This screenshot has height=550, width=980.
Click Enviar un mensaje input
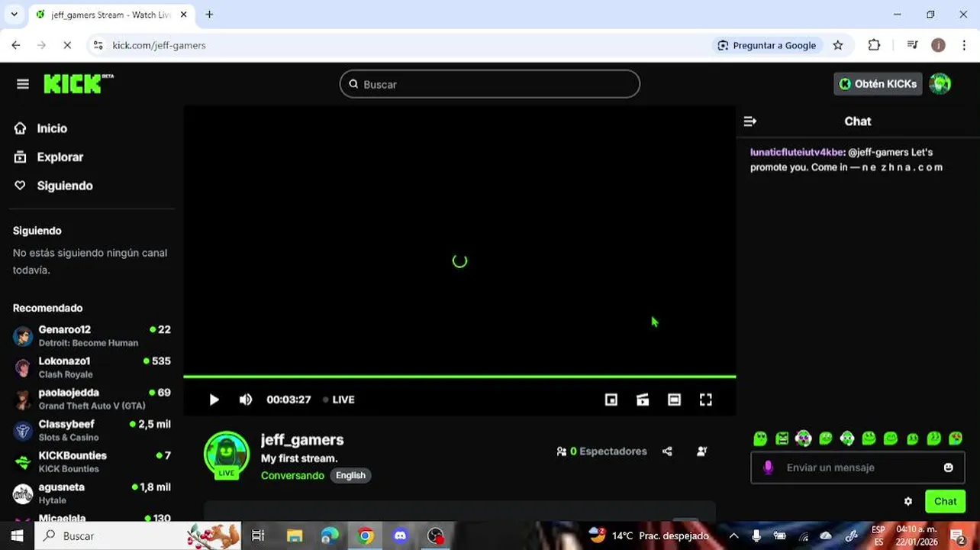click(858, 467)
